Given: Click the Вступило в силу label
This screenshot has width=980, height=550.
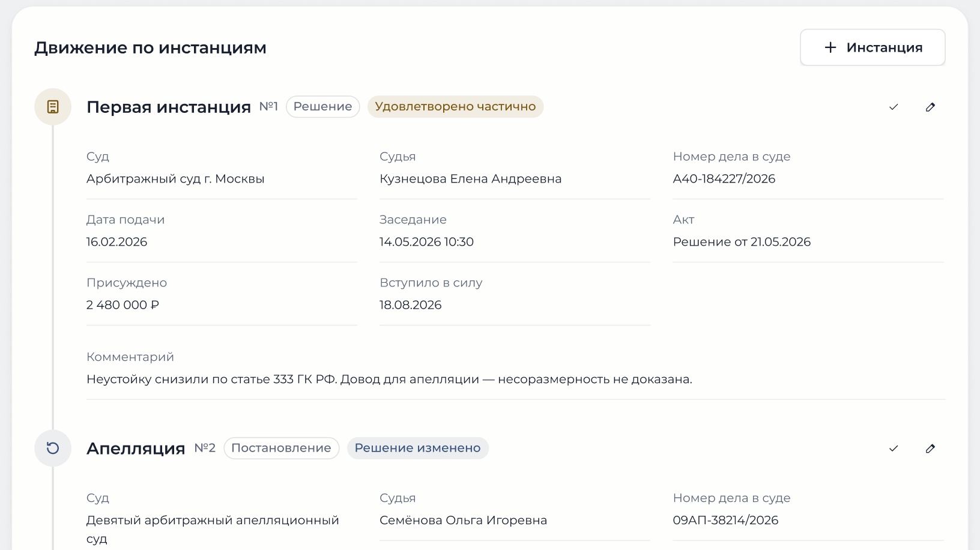Looking at the screenshot, I should tap(431, 283).
